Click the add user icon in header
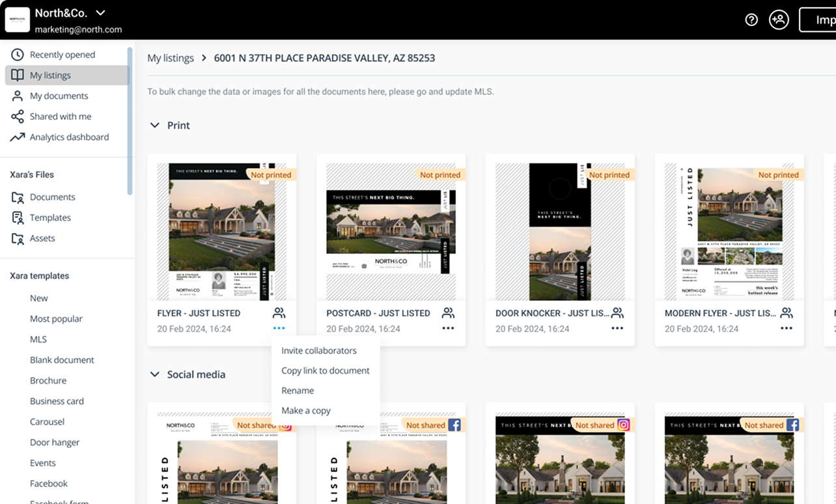The image size is (836, 504). [x=779, y=20]
